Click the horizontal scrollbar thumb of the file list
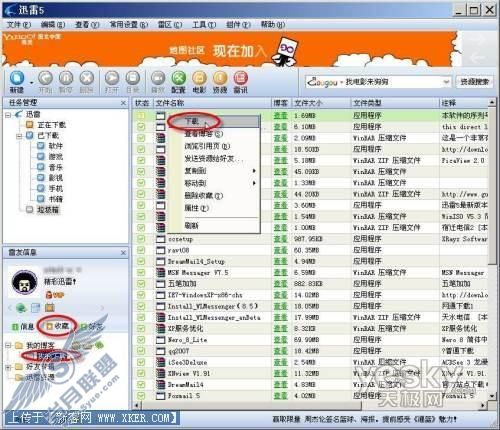The width and height of the screenshot is (500, 430). click(251, 405)
